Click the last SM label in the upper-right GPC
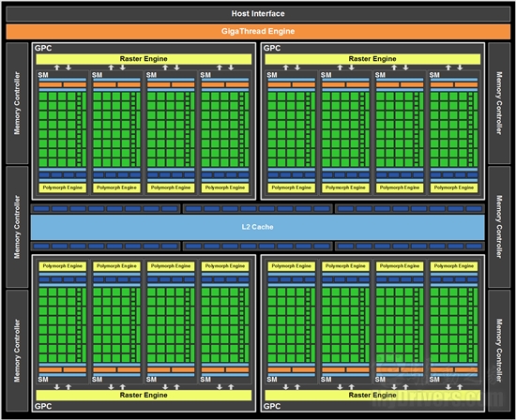 click(x=434, y=75)
